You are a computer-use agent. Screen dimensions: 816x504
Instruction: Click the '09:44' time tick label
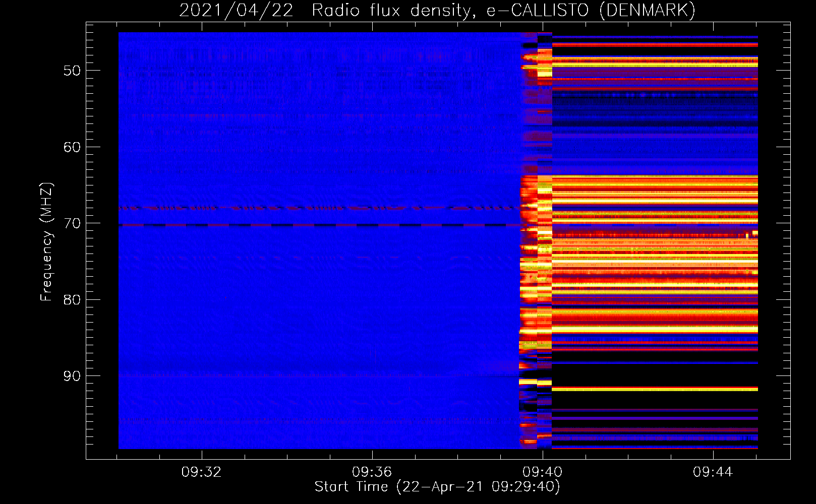click(713, 472)
